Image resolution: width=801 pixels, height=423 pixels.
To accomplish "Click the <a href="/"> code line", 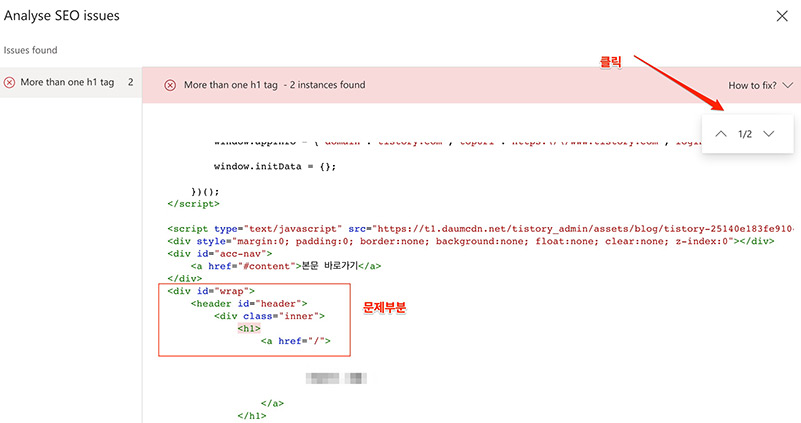I will [296, 341].
